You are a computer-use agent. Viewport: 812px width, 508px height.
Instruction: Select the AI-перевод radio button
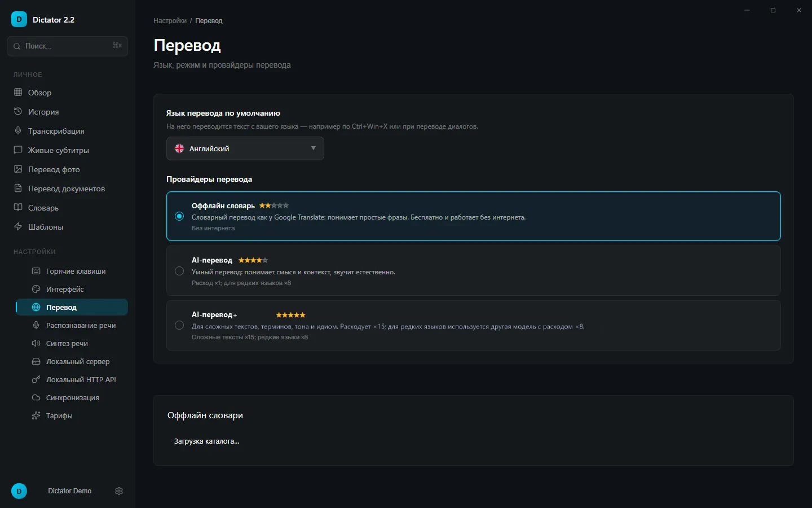click(x=179, y=271)
